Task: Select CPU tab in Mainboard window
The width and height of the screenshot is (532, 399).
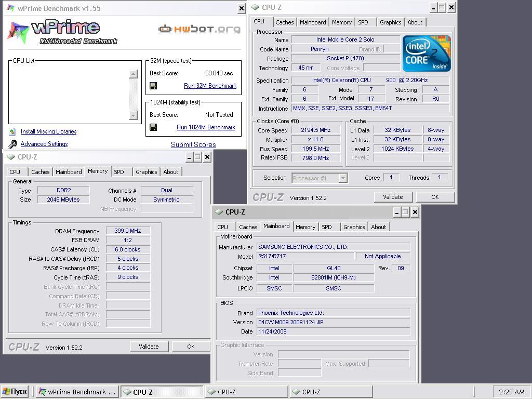Action: pyautogui.click(x=222, y=227)
